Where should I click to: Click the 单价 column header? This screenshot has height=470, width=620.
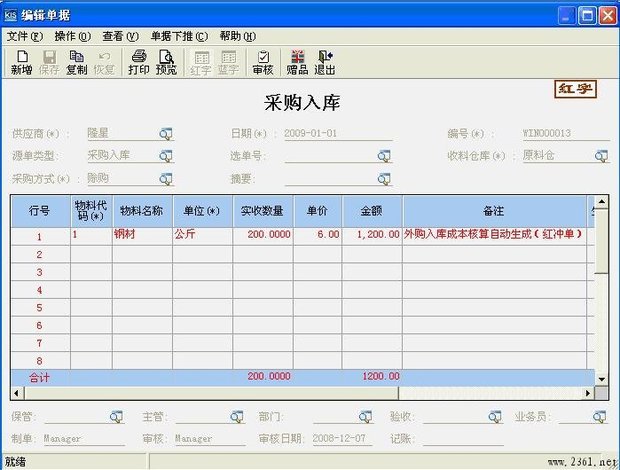click(318, 211)
